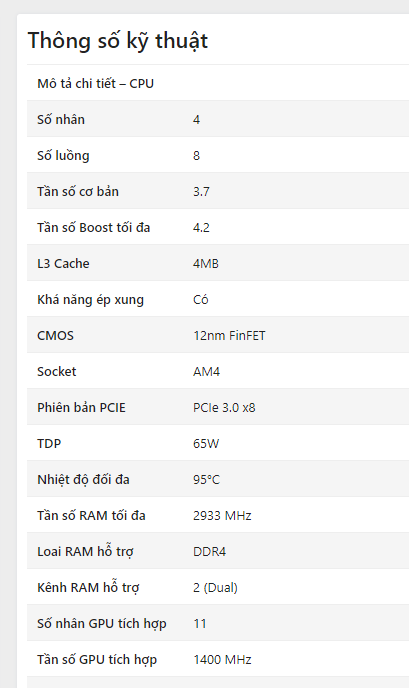Click the 'L3 Cache' label
This screenshot has height=688, width=409.
[x=63, y=264]
